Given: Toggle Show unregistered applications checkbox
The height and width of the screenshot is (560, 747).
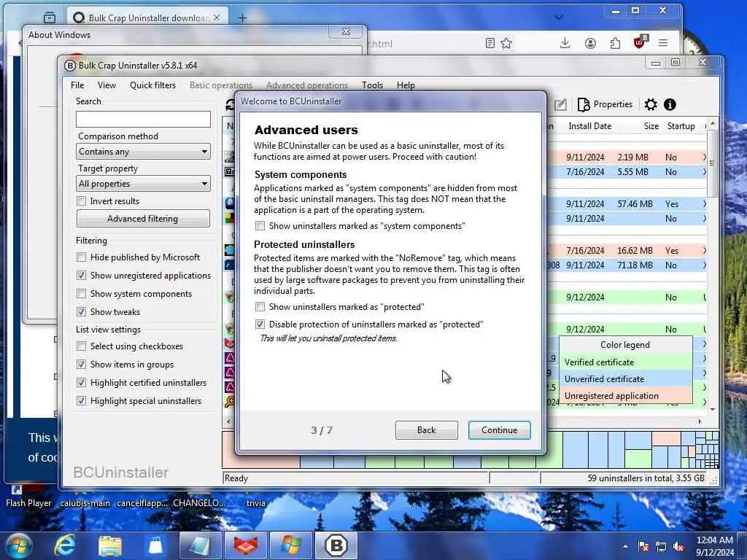Looking at the screenshot, I should tap(82, 275).
